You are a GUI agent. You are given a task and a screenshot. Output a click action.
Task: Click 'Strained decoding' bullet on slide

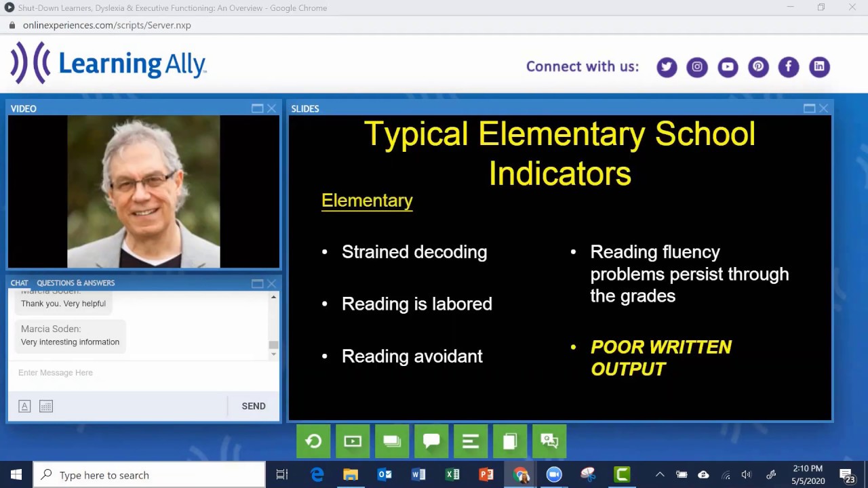(414, 251)
